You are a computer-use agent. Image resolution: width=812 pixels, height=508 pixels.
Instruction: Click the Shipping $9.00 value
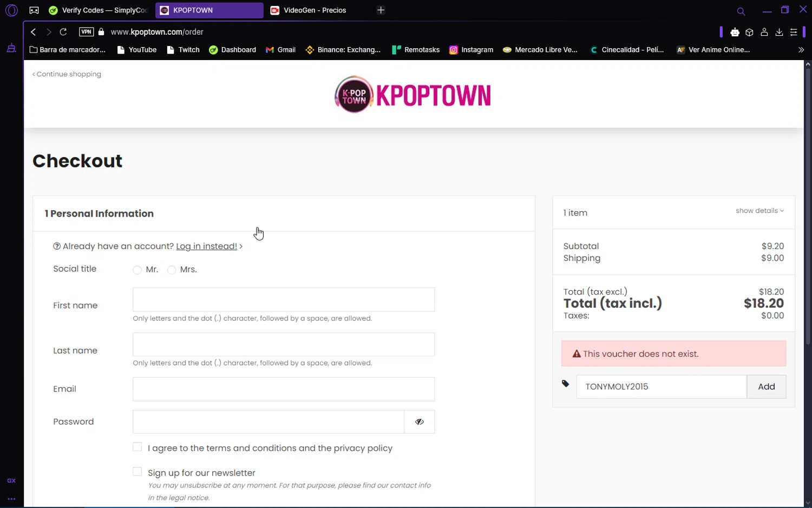point(772,258)
